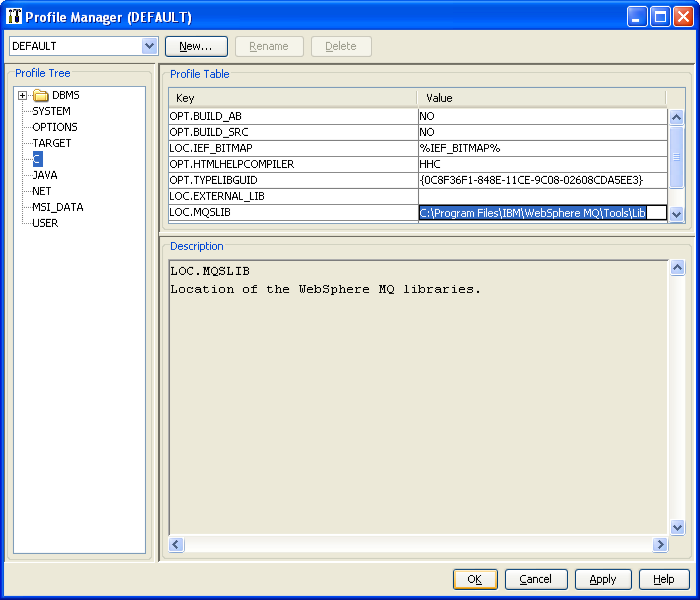Maximize the Profile Manager window
The height and width of the screenshot is (600, 700).
tap(660, 17)
